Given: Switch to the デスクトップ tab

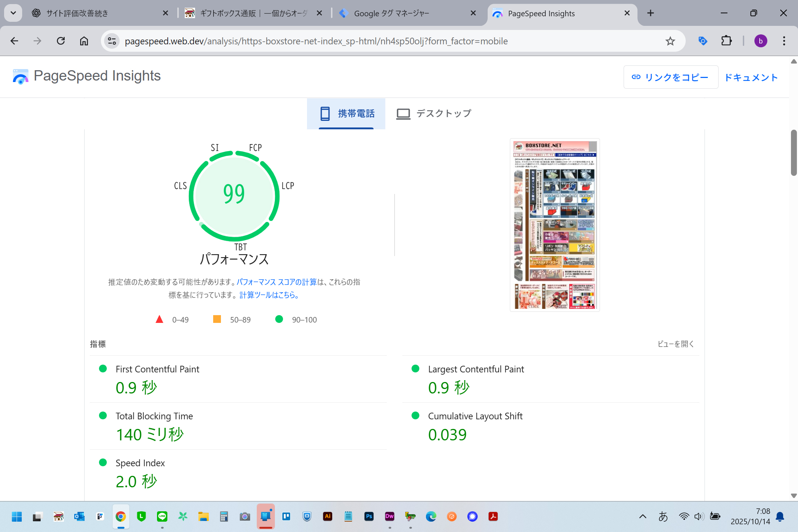Looking at the screenshot, I should pos(434,113).
